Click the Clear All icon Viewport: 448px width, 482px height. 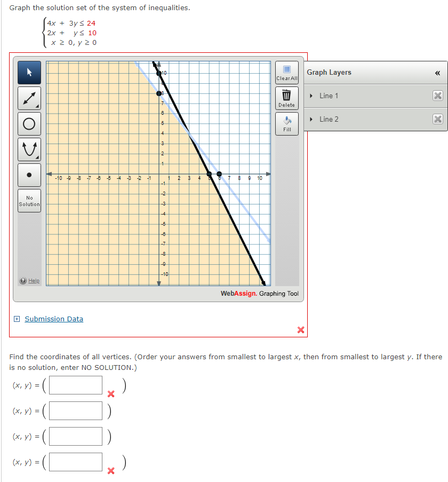coord(286,72)
